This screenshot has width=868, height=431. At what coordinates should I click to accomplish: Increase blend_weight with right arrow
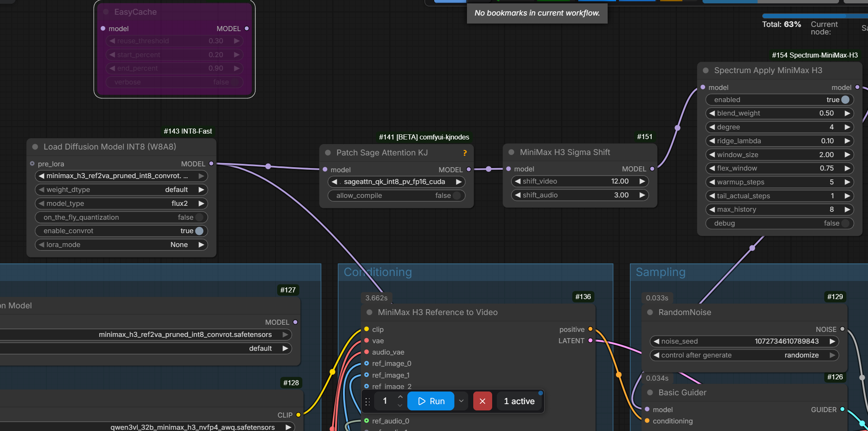847,113
